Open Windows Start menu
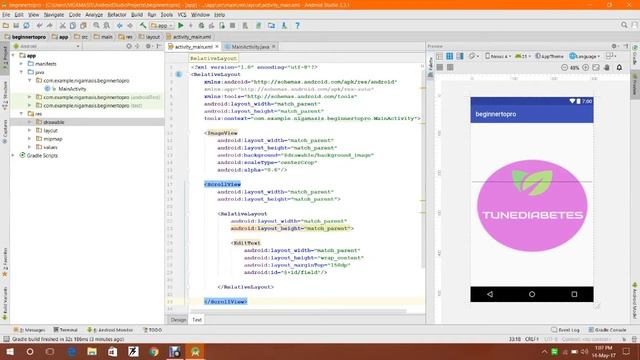The width and height of the screenshot is (640, 360). [x=10, y=351]
